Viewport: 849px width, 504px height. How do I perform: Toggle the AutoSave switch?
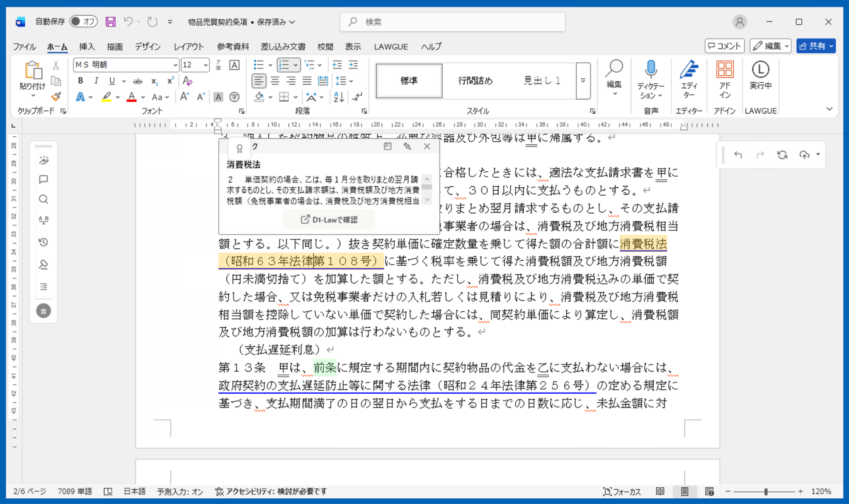[83, 22]
